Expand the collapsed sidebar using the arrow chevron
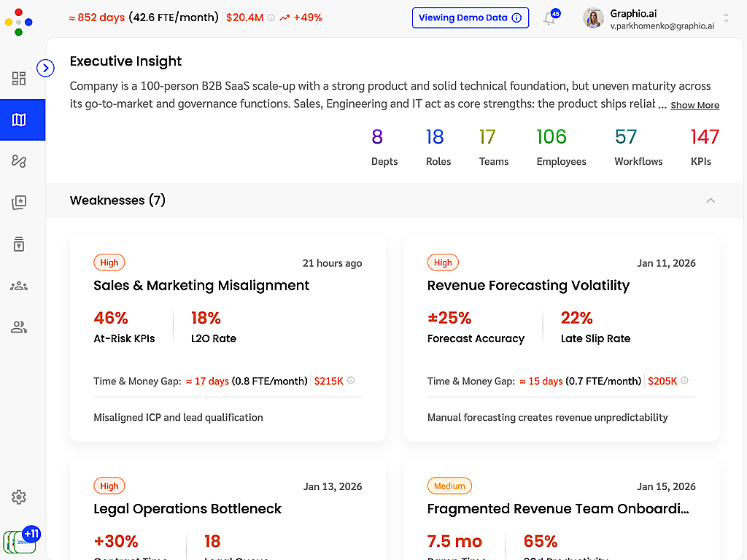Screen dimensions: 747x560 tap(45, 68)
